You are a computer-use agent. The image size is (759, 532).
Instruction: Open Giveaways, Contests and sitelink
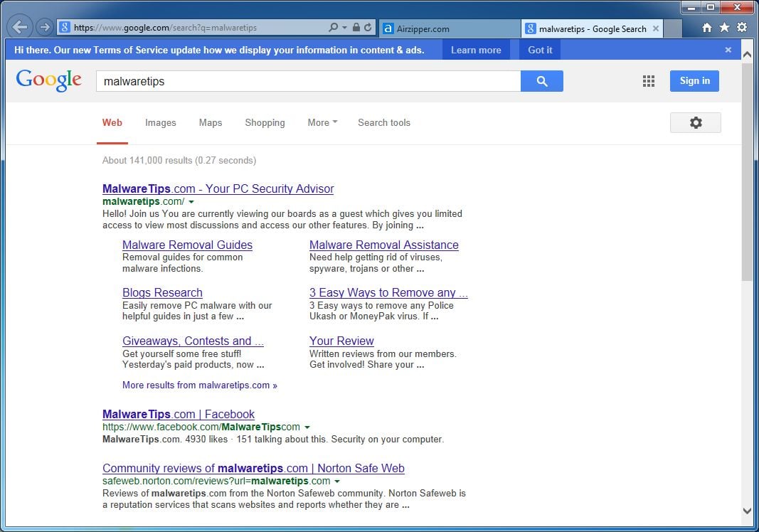click(x=193, y=341)
